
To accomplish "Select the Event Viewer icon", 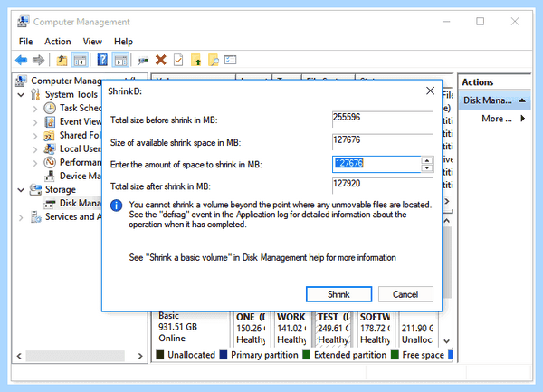I will [x=50, y=122].
